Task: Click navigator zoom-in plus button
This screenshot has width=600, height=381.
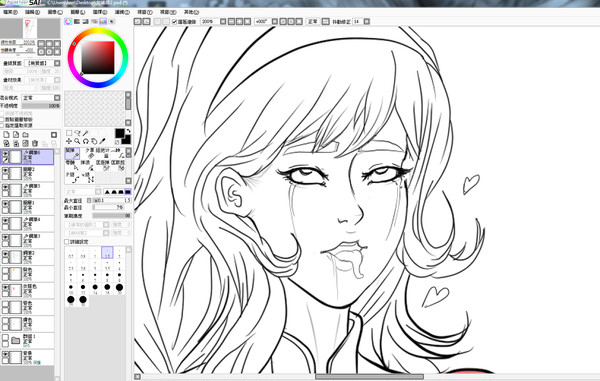Action: [x=49, y=43]
